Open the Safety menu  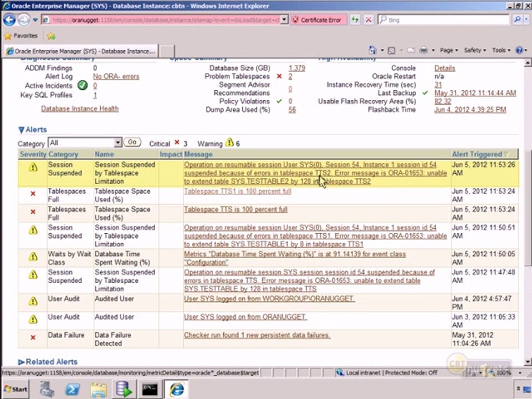(x=475, y=50)
